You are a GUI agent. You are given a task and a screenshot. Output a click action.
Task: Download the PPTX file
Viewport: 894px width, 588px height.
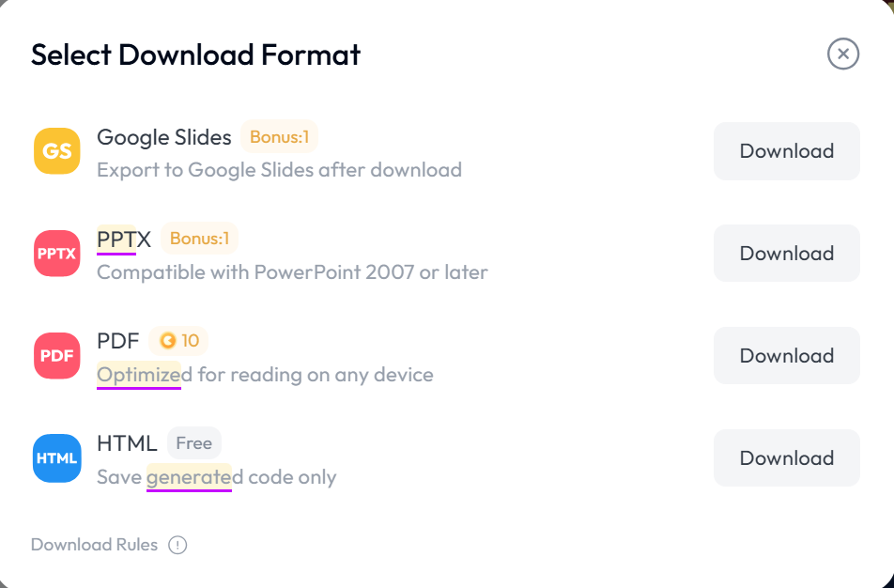click(x=787, y=254)
